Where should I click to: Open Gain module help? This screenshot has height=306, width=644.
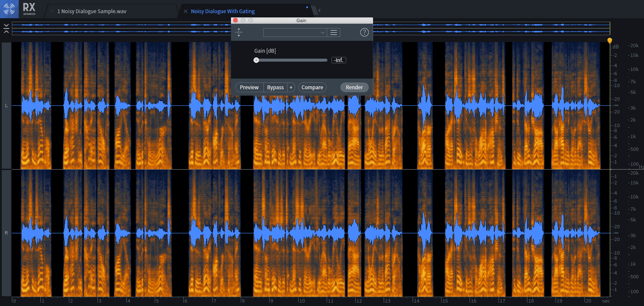[x=364, y=32]
